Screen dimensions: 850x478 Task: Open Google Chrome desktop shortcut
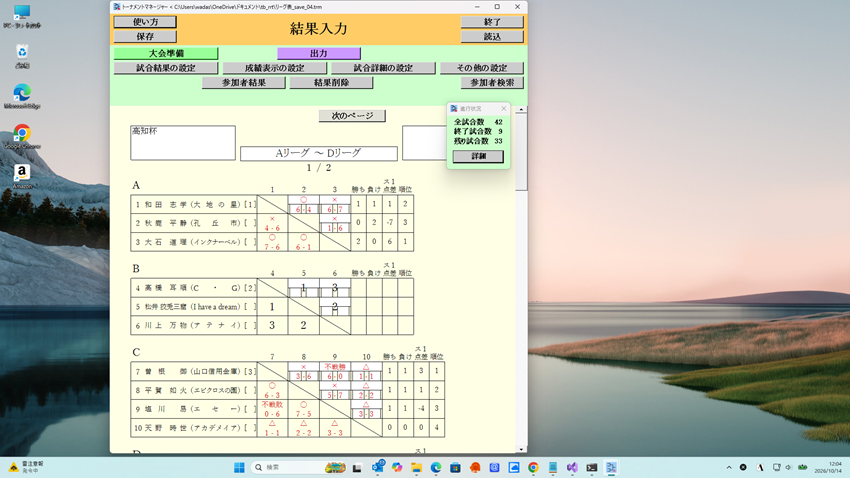22,137
